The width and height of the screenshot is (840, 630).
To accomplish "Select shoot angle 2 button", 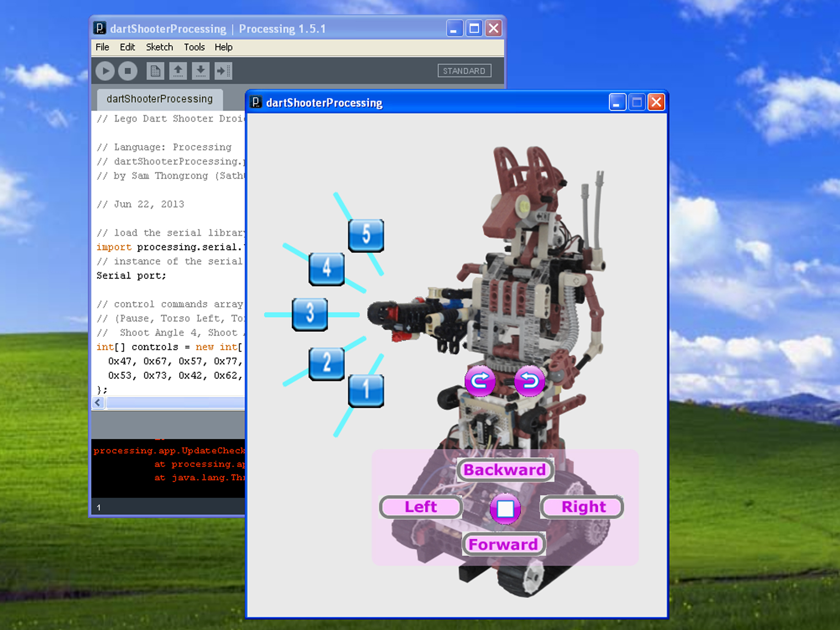I will coord(327,364).
